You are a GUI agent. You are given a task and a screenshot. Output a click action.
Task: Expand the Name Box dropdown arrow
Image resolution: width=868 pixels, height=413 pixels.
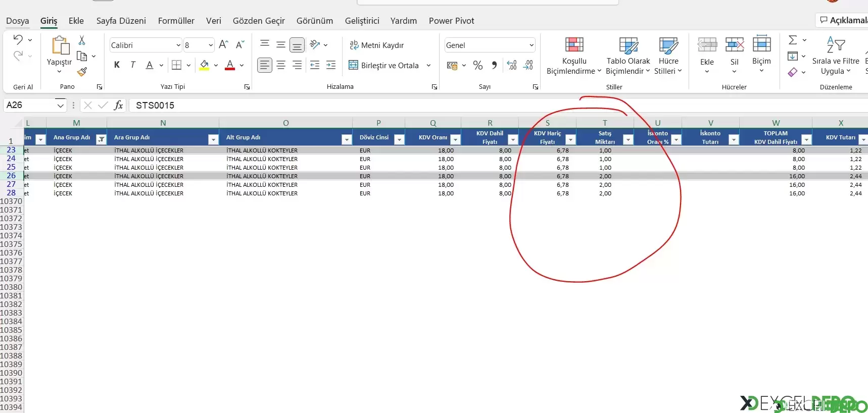tap(60, 105)
